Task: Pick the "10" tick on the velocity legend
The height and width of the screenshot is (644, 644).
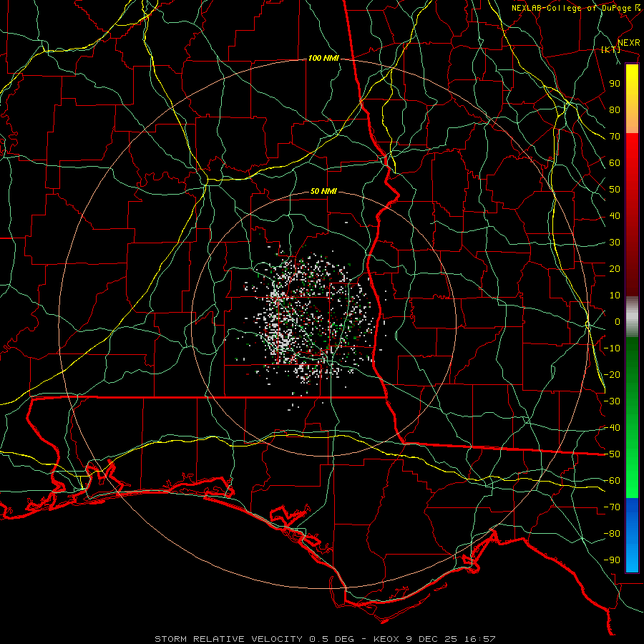Action: 615,296
